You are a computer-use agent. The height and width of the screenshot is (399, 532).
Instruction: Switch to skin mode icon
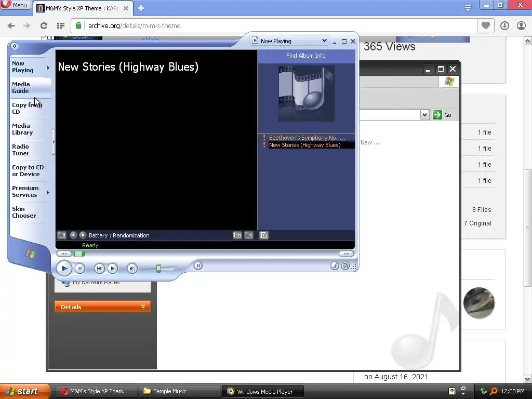coord(345,265)
